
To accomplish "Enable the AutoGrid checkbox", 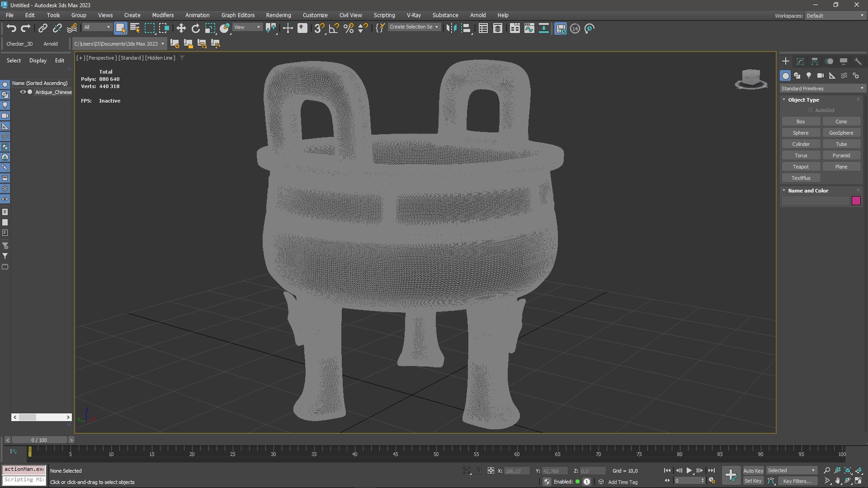I will [811, 110].
